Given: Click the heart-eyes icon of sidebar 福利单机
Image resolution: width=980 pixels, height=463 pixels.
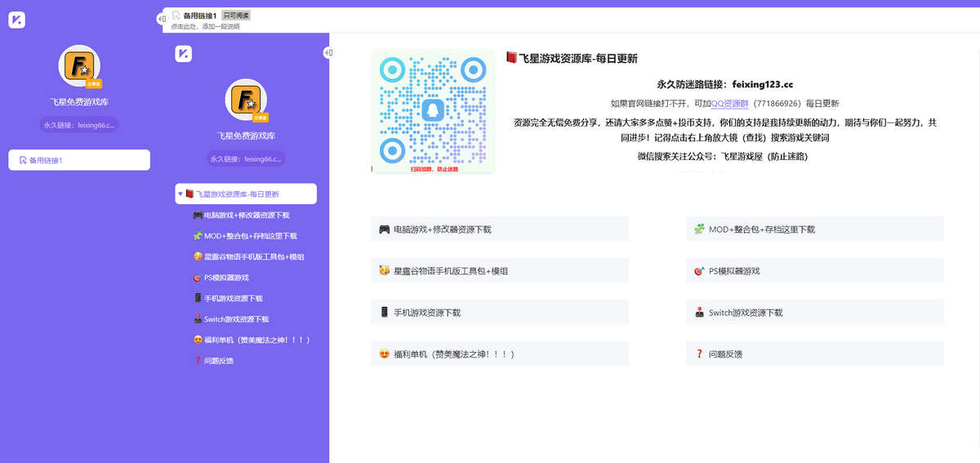Looking at the screenshot, I should coord(198,340).
